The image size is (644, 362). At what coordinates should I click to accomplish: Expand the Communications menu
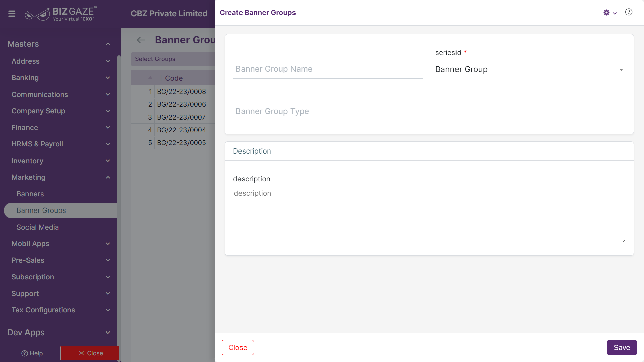pos(60,95)
